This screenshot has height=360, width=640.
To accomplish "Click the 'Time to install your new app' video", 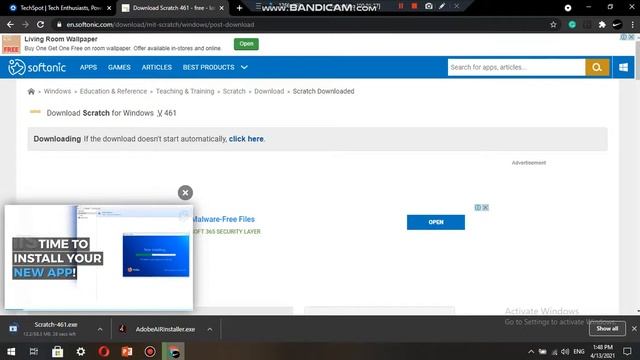I will (x=98, y=258).
